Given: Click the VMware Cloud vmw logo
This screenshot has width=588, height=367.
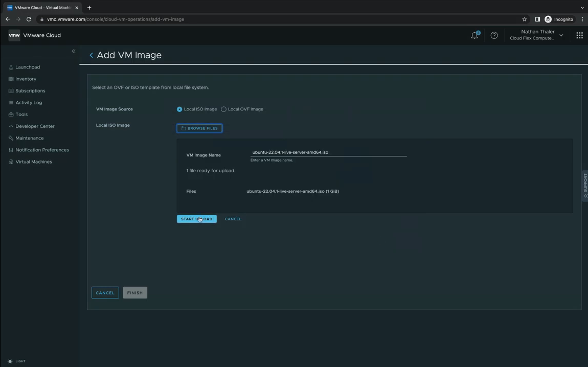Looking at the screenshot, I should (x=14, y=35).
